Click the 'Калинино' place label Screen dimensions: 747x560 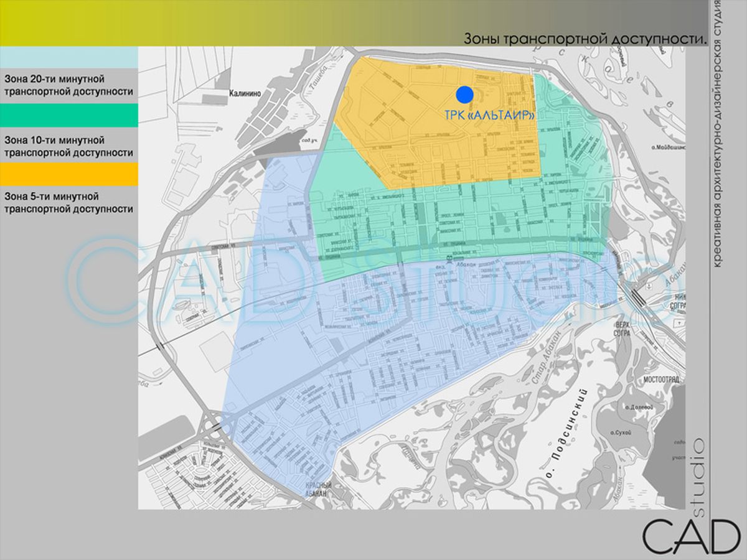pos(245,93)
